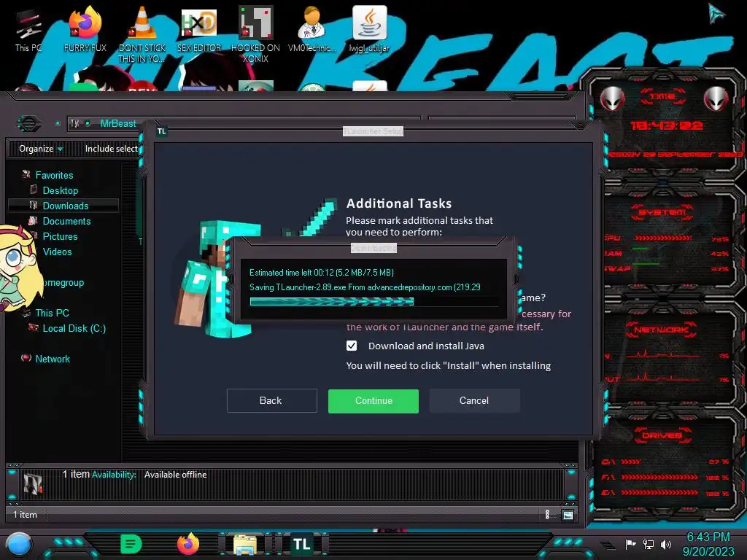Click the folder thumbnail in details pane
The width and height of the screenshot is (747, 560).
(x=33, y=483)
